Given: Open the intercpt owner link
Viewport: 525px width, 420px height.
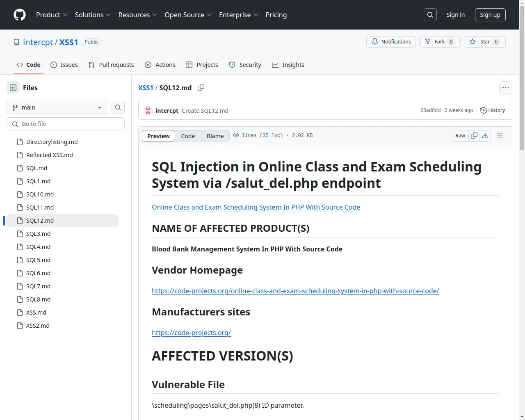Looking at the screenshot, I should [38, 42].
